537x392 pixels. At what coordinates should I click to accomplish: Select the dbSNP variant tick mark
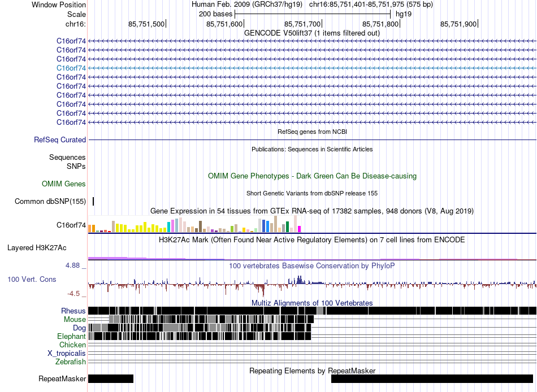93,201
